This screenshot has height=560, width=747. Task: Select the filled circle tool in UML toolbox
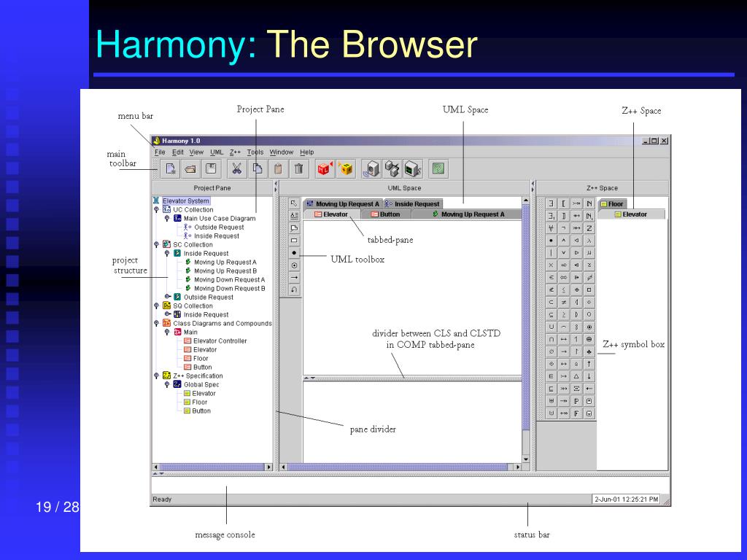294,253
